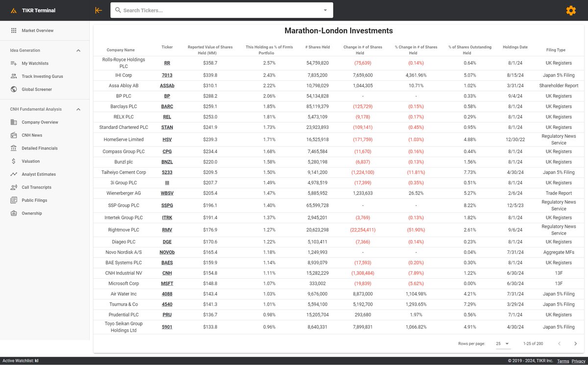The height and width of the screenshot is (365, 588).
Task: Open My Watchlists
Action: [x=35, y=63]
